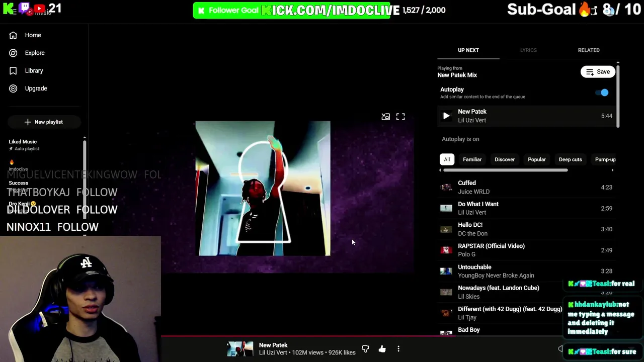Open the Explore compass icon
The width and height of the screenshot is (644, 362).
coord(13,53)
